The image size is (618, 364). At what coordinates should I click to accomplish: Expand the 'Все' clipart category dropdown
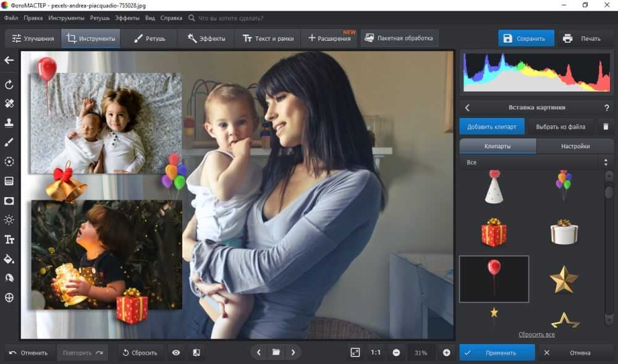(536, 162)
